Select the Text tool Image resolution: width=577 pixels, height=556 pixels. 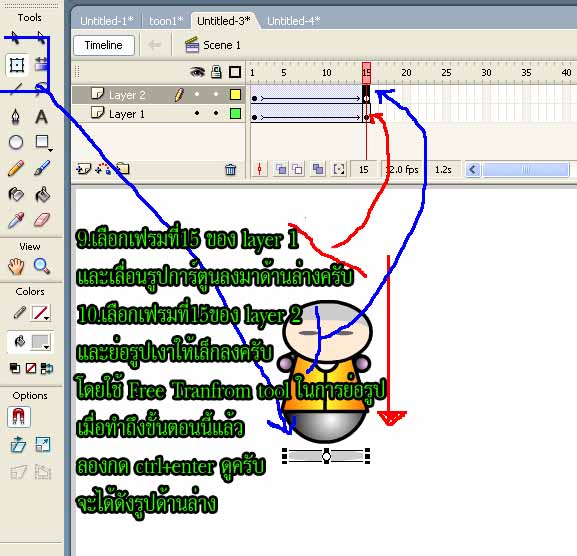point(41,117)
